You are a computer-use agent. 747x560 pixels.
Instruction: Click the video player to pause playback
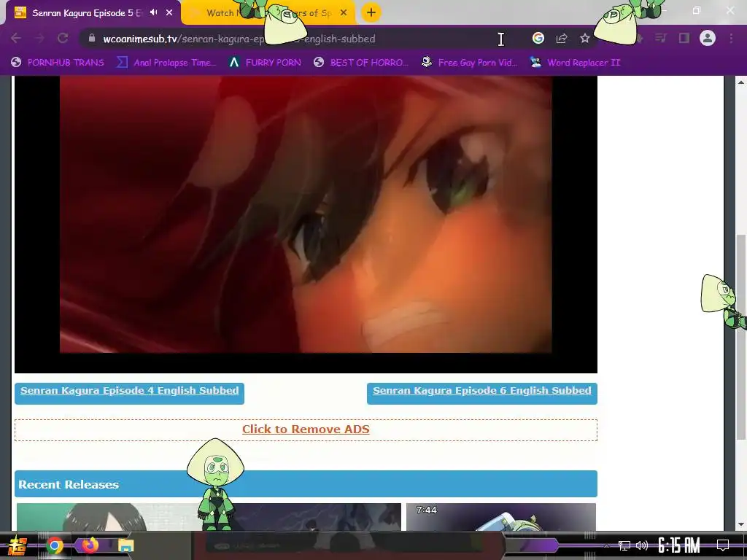pyautogui.click(x=306, y=224)
